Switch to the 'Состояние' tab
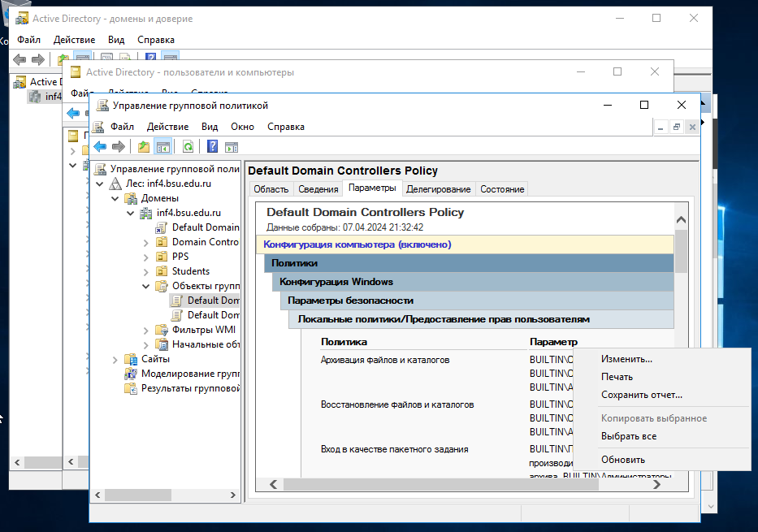Image resolution: width=758 pixels, height=532 pixels. pos(502,189)
